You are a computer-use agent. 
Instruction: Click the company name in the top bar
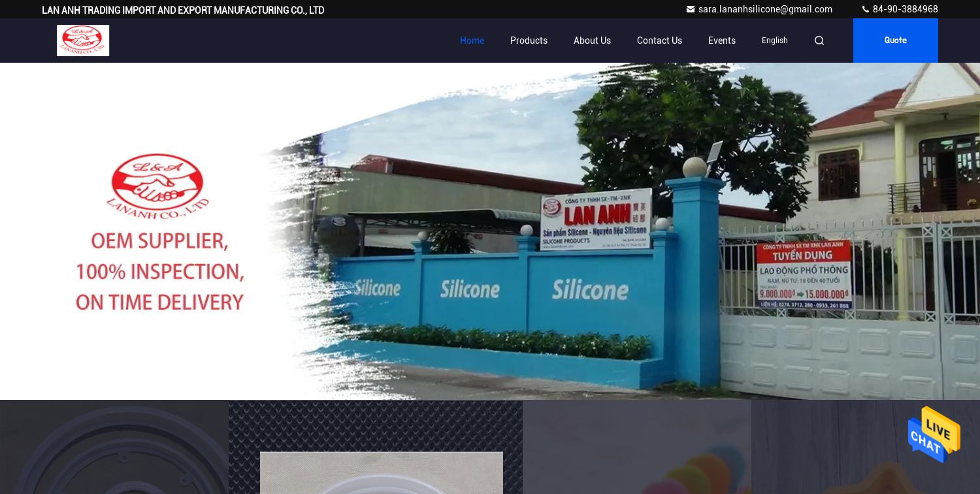click(183, 10)
